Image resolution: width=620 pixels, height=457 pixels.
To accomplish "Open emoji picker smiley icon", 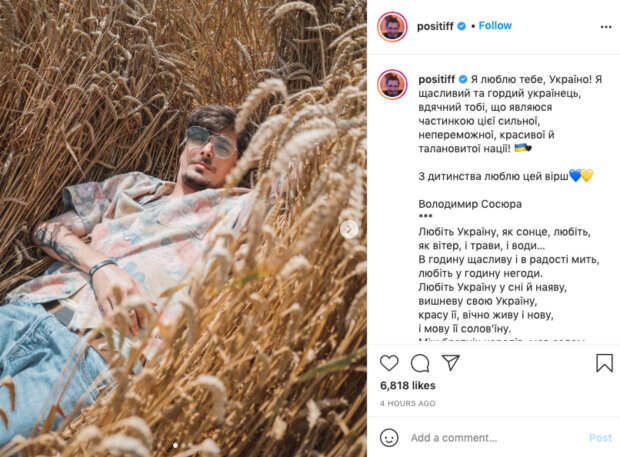I will click(x=389, y=438).
